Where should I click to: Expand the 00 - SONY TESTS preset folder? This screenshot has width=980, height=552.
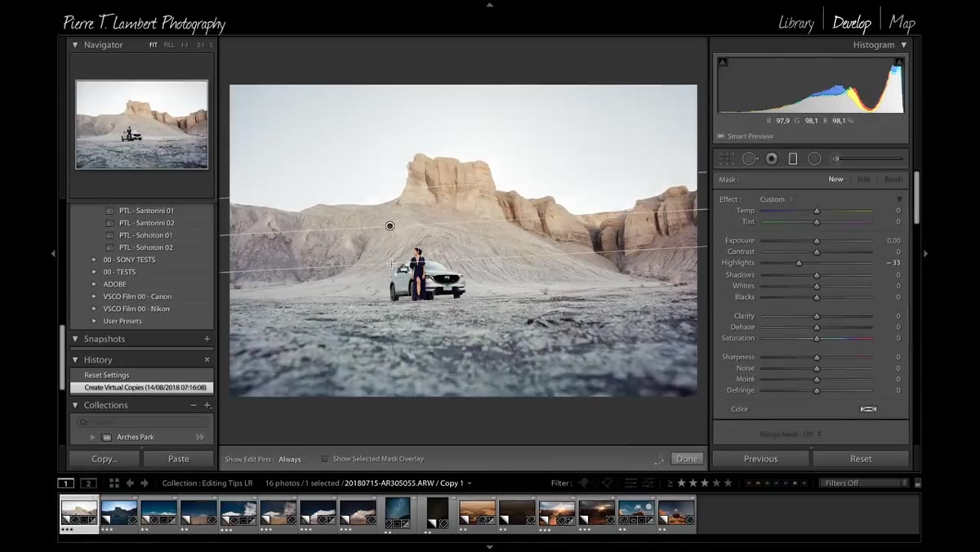pos(94,260)
